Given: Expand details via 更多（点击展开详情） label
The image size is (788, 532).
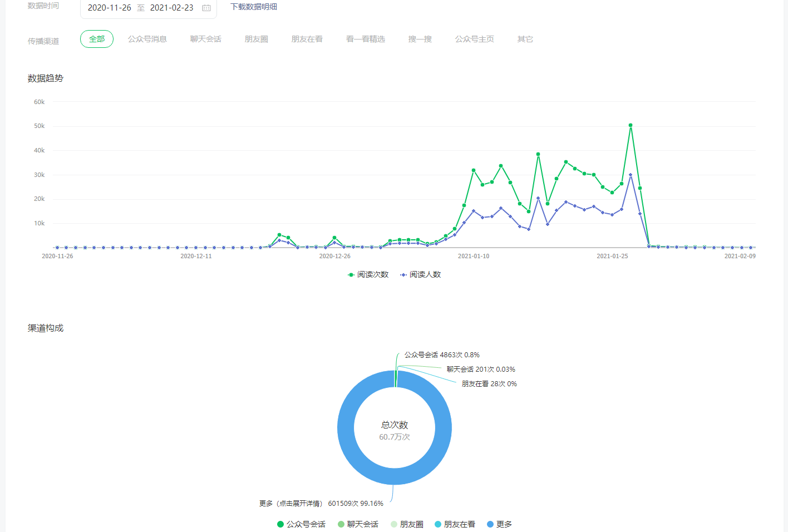Looking at the screenshot, I should tap(321, 503).
